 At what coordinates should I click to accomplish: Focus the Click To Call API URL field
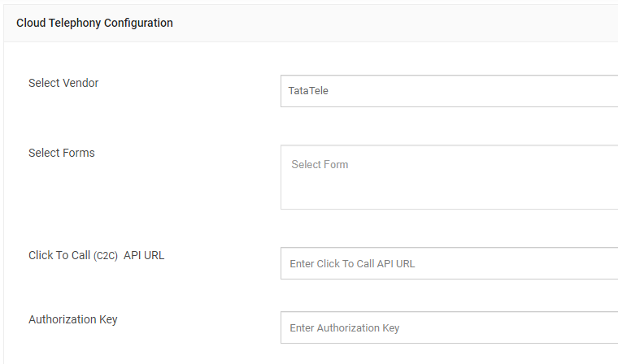pos(449,263)
